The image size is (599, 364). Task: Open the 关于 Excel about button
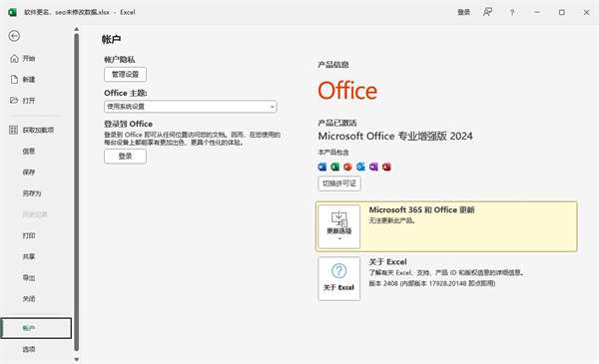[339, 278]
